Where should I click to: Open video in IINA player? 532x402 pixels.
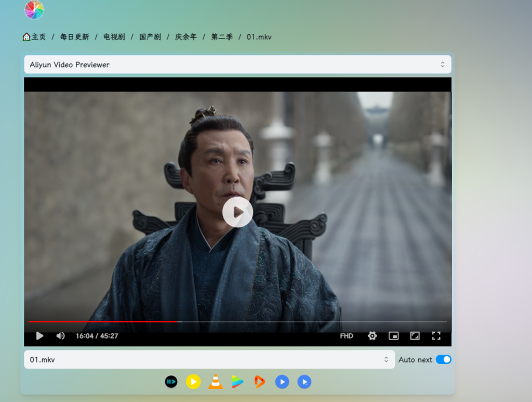tap(171, 382)
